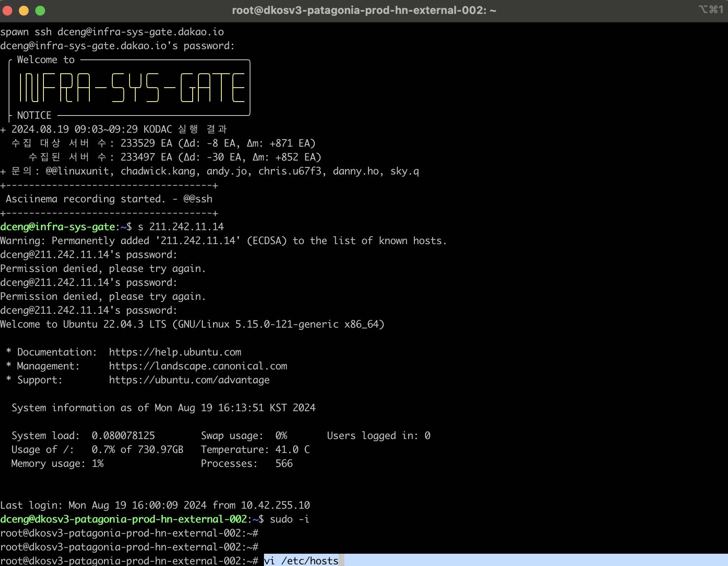
Task: Click the '2024.08.19 09:03~09:29 KODAC' line
Action: [x=114, y=129]
